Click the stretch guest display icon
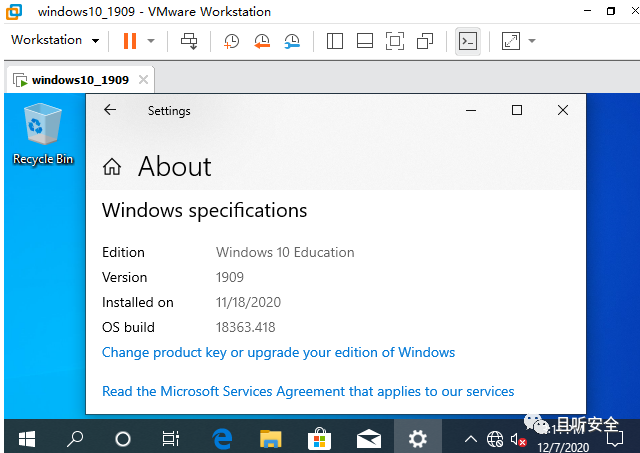 pos(511,41)
